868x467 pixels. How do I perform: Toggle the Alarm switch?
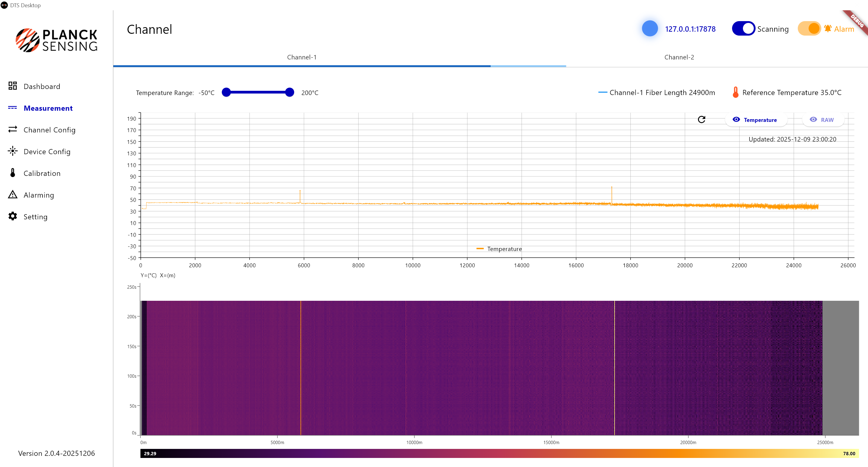click(x=809, y=29)
